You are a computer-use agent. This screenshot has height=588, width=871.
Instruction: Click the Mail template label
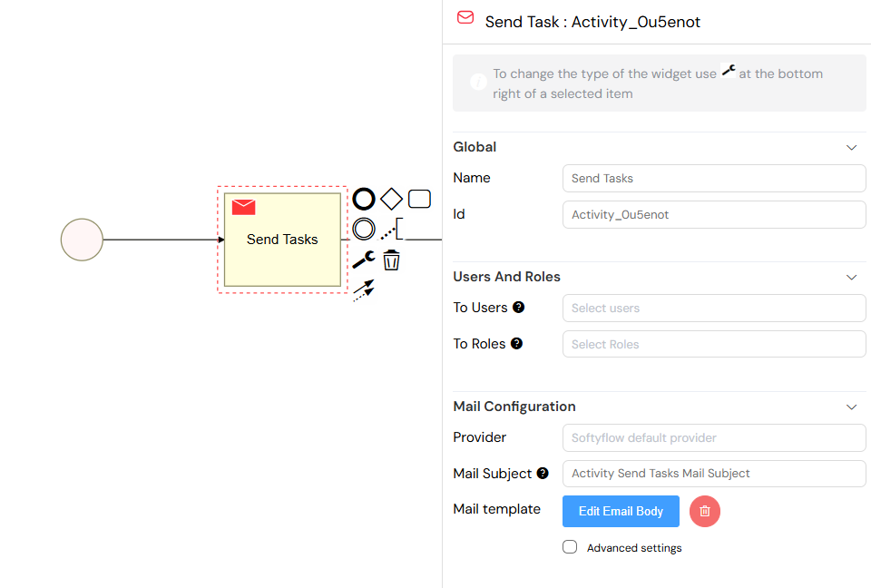(496, 509)
